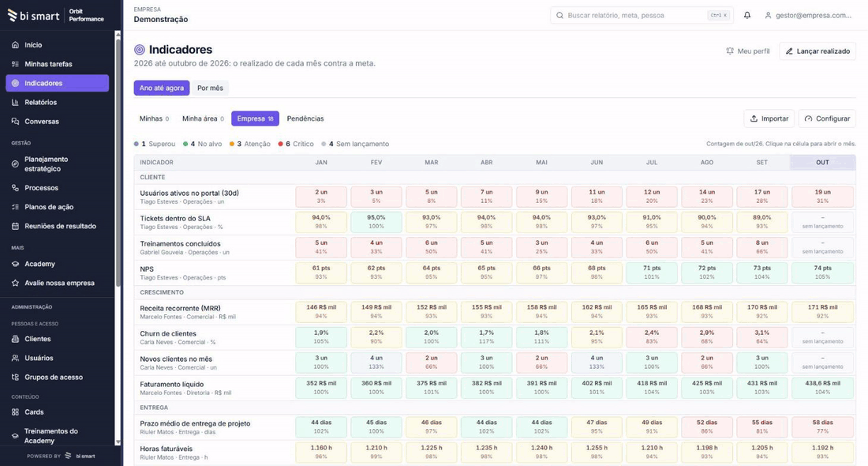Open Churn de clientes SET cell 3,1%
This screenshot has width=868, height=466.
coord(762,337)
